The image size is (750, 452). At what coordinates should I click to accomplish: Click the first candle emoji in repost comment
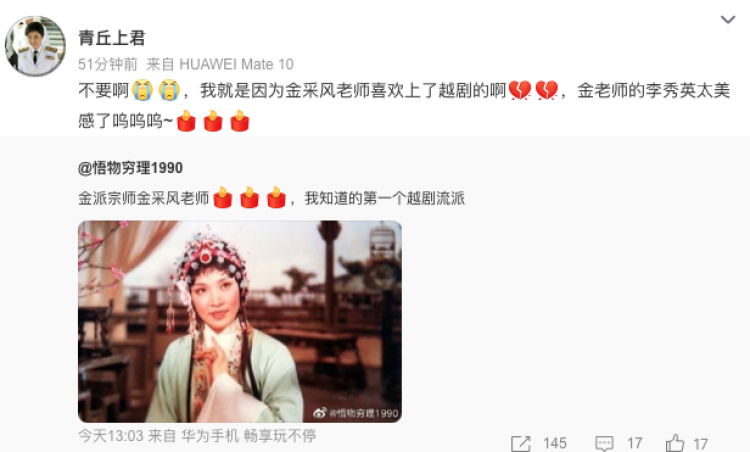click(x=186, y=121)
